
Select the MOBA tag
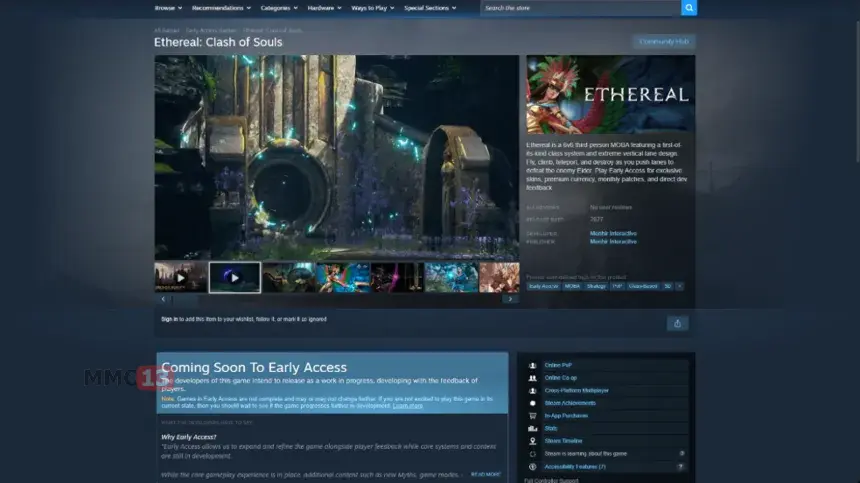[x=572, y=286]
